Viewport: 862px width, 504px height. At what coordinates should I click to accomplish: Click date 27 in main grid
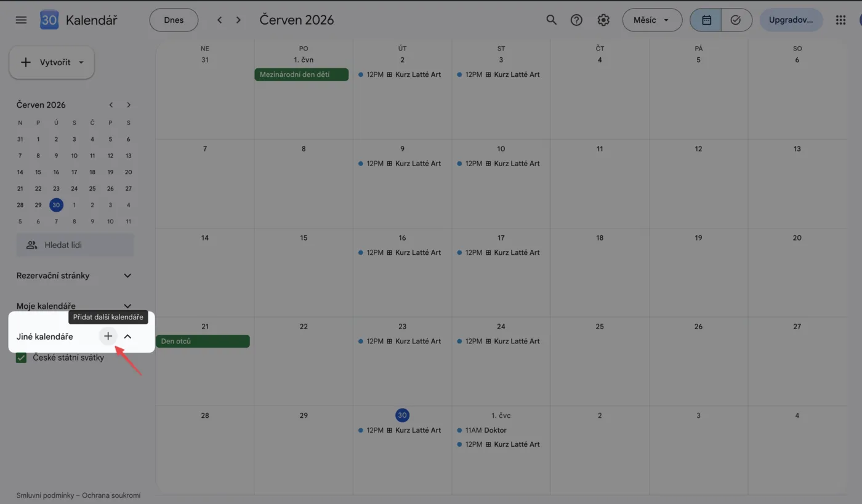click(x=797, y=326)
